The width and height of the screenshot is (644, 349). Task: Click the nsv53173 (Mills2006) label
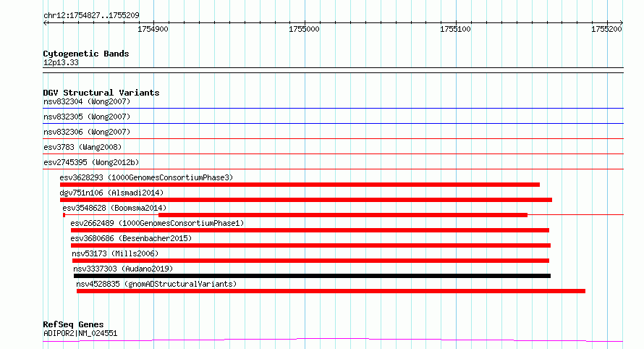pyautogui.click(x=115, y=253)
